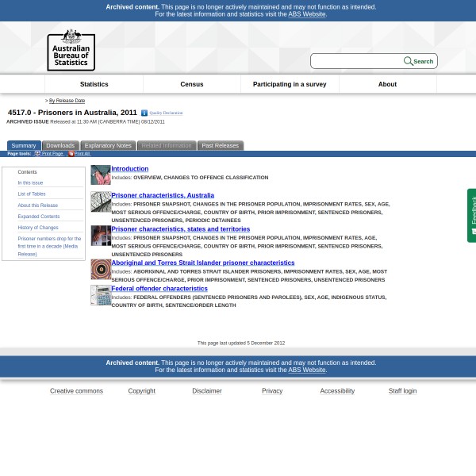Click the Quality Declaration info icon

(144, 113)
